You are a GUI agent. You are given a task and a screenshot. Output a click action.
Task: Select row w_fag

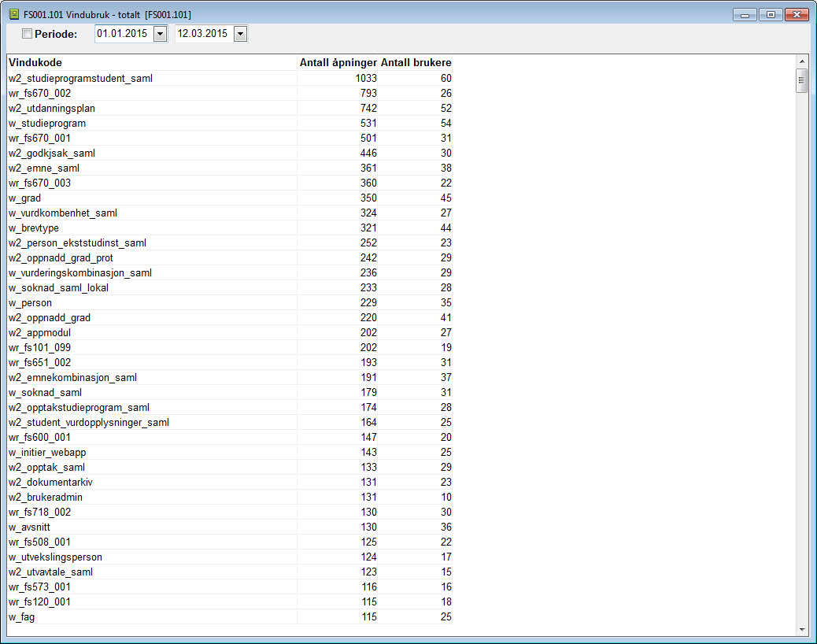(x=230, y=617)
